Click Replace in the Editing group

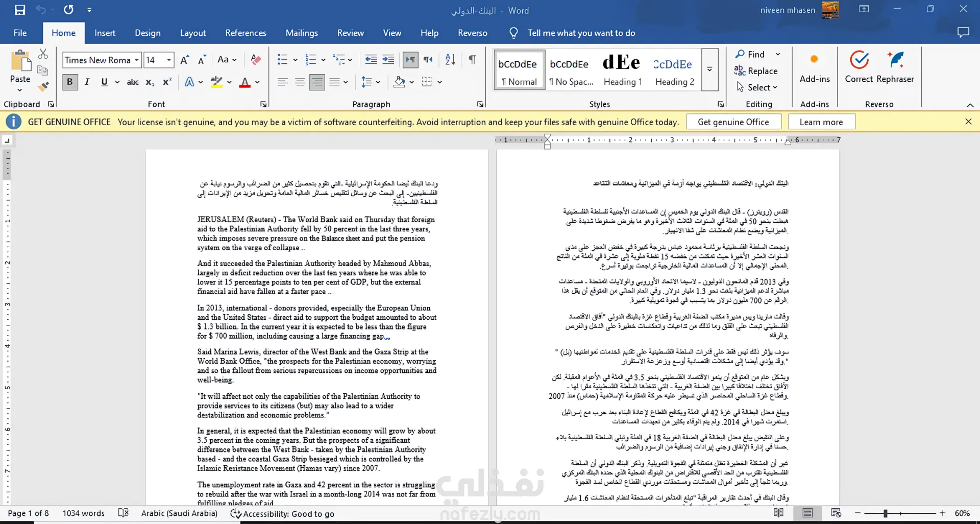(756, 71)
